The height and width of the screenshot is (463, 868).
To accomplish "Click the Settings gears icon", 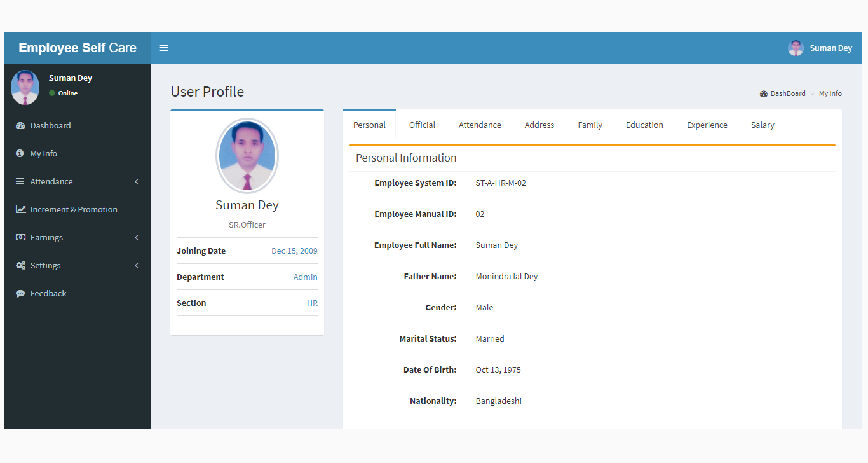I will (20, 266).
